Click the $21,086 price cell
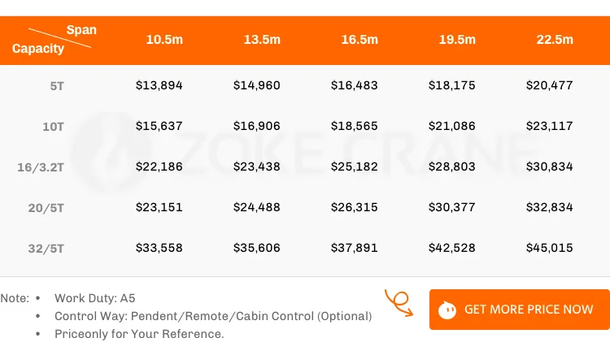 click(x=452, y=126)
